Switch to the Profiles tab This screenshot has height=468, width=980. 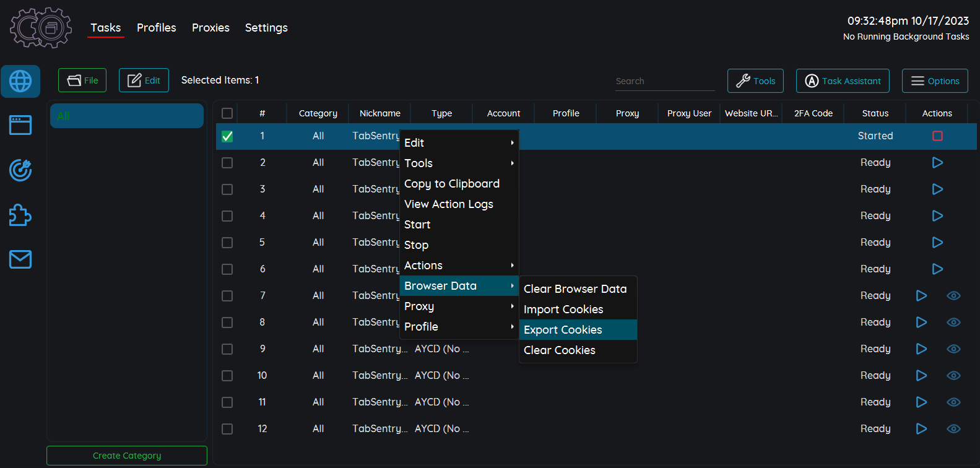click(157, 28)
